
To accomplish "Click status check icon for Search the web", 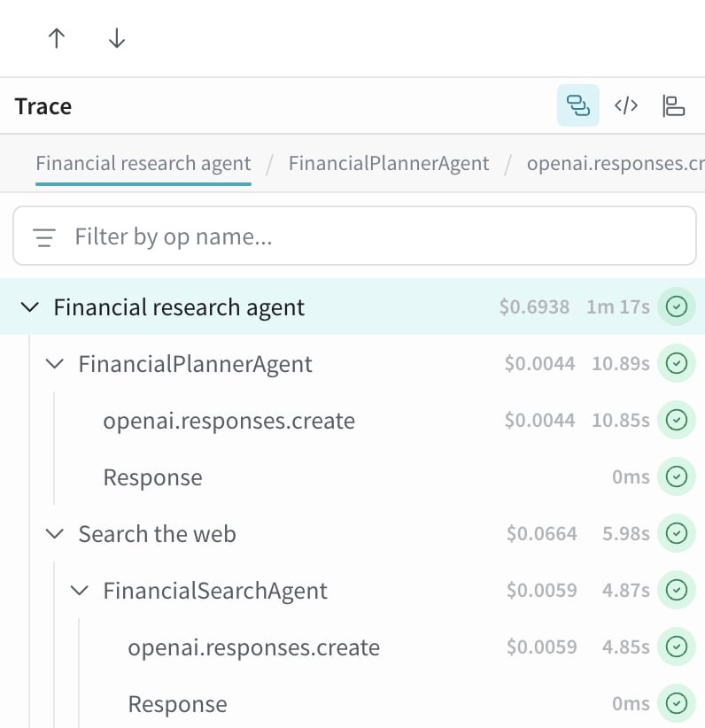I will pyautogui.click(x=676, y=533).
